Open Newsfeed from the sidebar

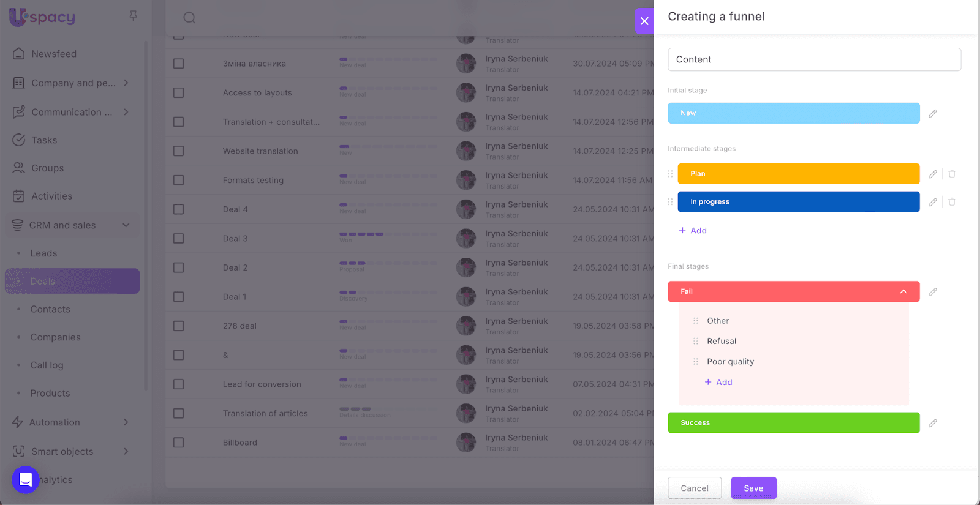coord(54,54)
